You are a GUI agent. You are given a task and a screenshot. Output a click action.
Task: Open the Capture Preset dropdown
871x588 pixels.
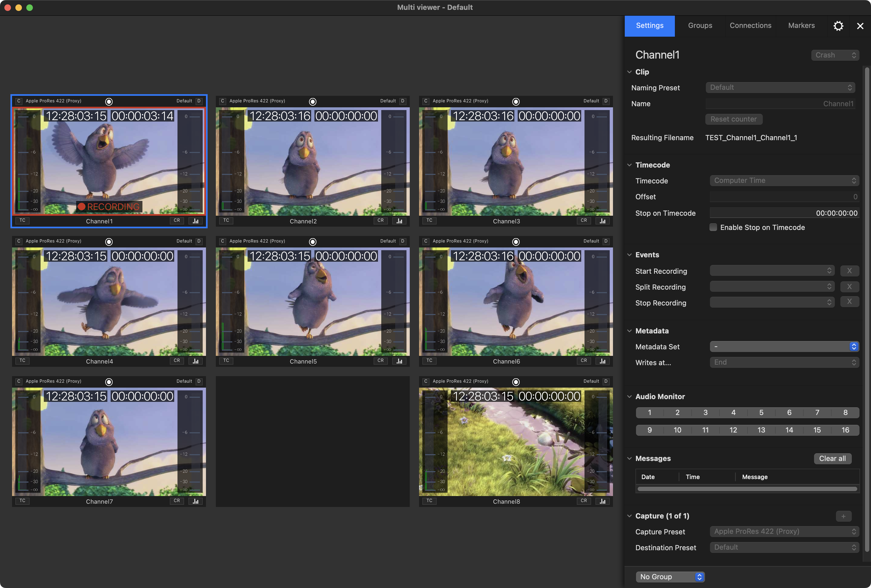pyautogui.click(x=784, y=531)
